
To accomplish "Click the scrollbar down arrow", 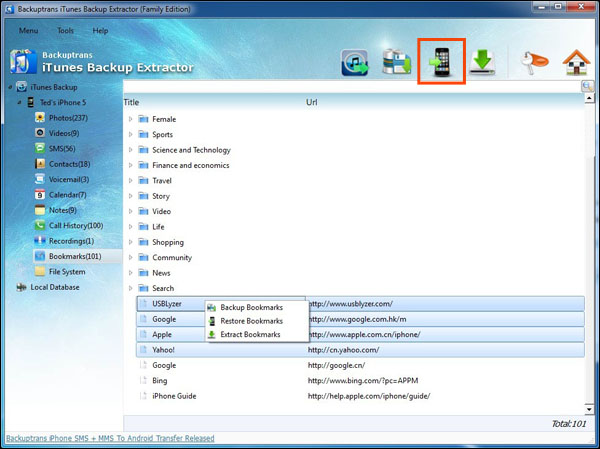I will [589, 409].
